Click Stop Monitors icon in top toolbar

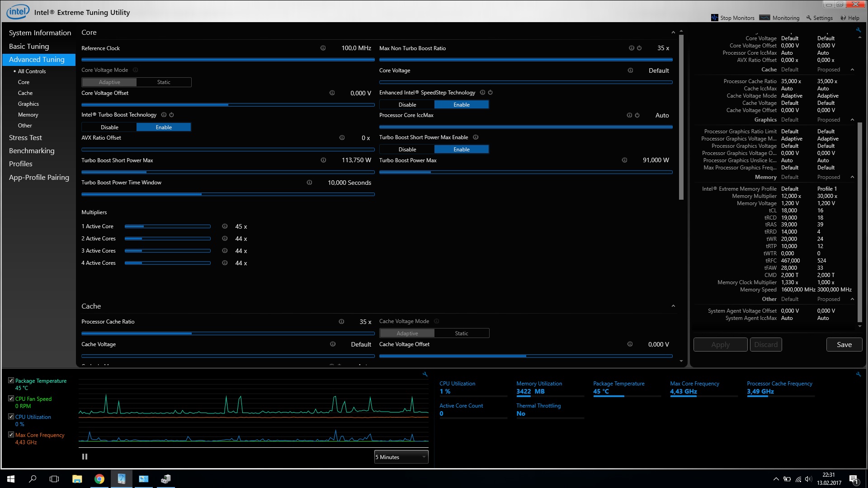714,18
